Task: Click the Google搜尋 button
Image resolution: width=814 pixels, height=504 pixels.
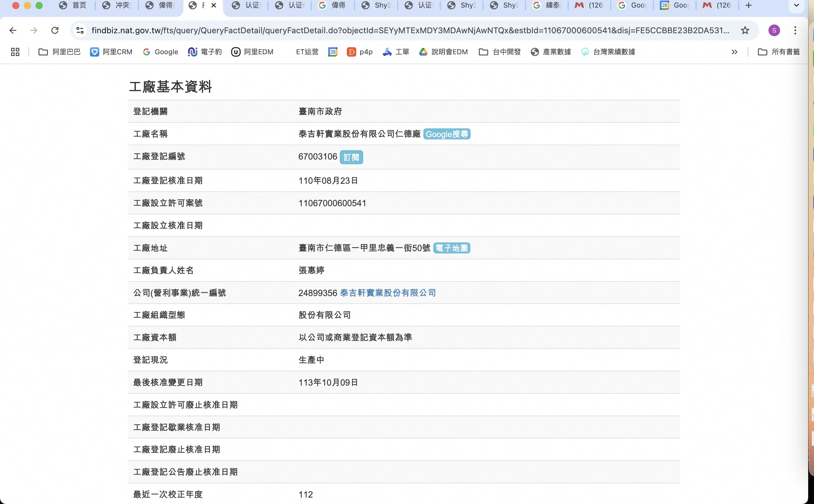Action: point(447,134)
